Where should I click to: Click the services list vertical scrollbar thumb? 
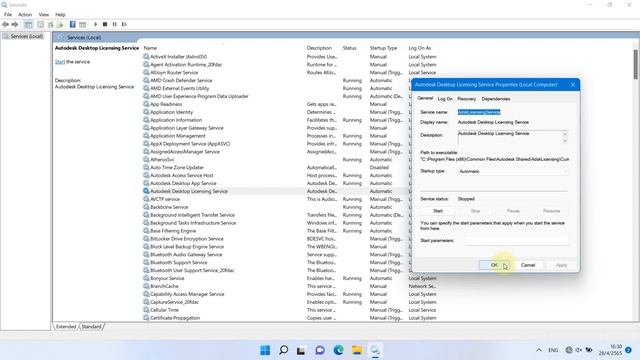[636, 64]
